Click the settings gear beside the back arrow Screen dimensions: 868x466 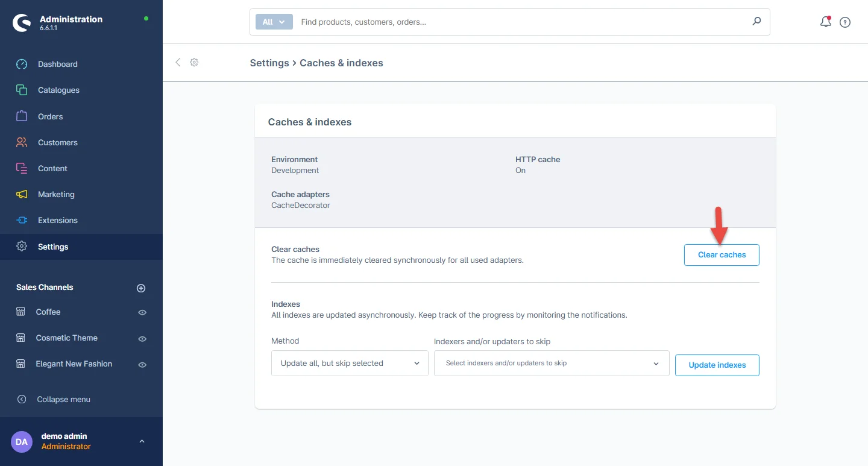pyautogui.click(x=194, y=63)
